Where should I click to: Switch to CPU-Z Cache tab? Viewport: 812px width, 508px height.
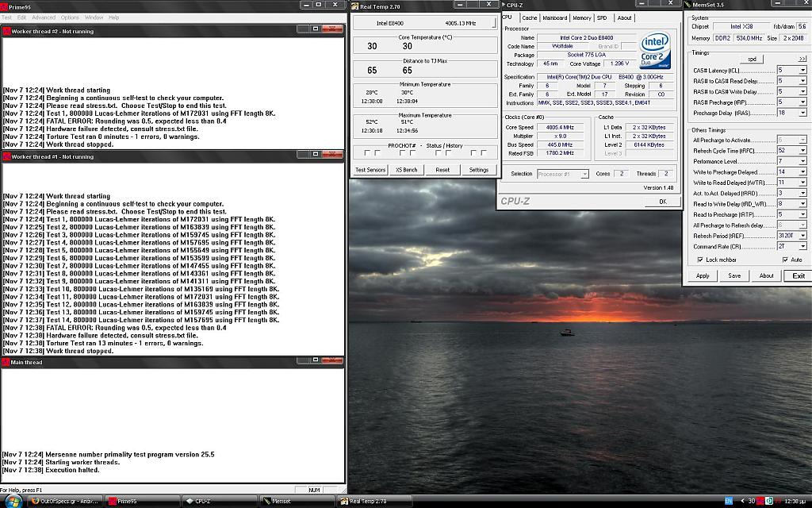click(x=529, y=17)
